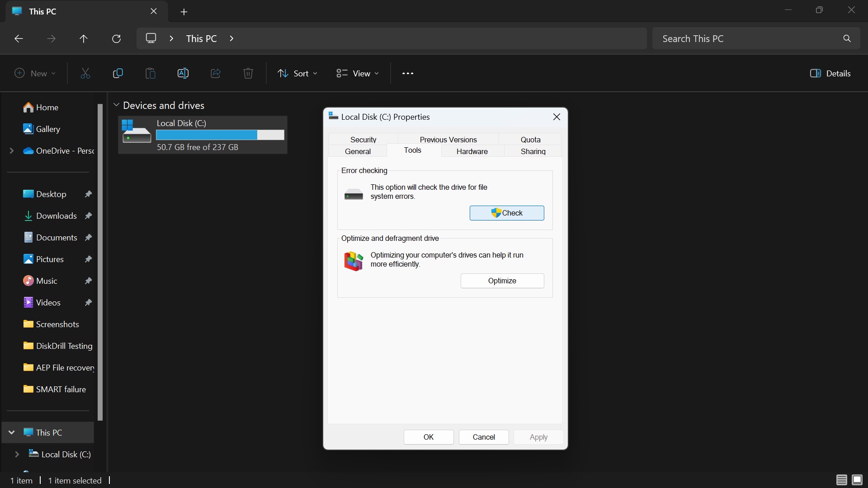The height and width of the screenshot is (488, 868).
Task: Open the Security tab settings
Action: pyautogui.click(x=363, y=139)
